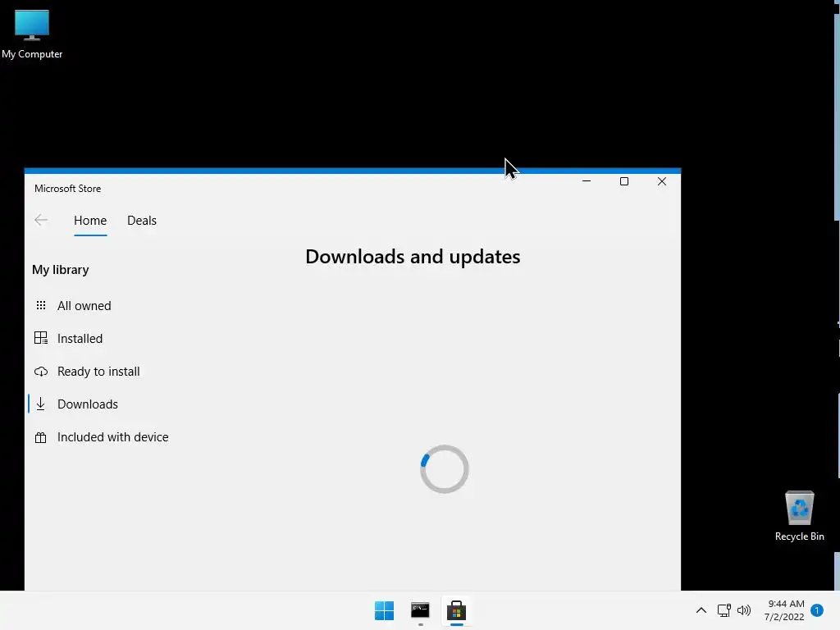Select the Recycle Bin desktop icon
Viewport: 840px width, 630px height.
[799, 515]
